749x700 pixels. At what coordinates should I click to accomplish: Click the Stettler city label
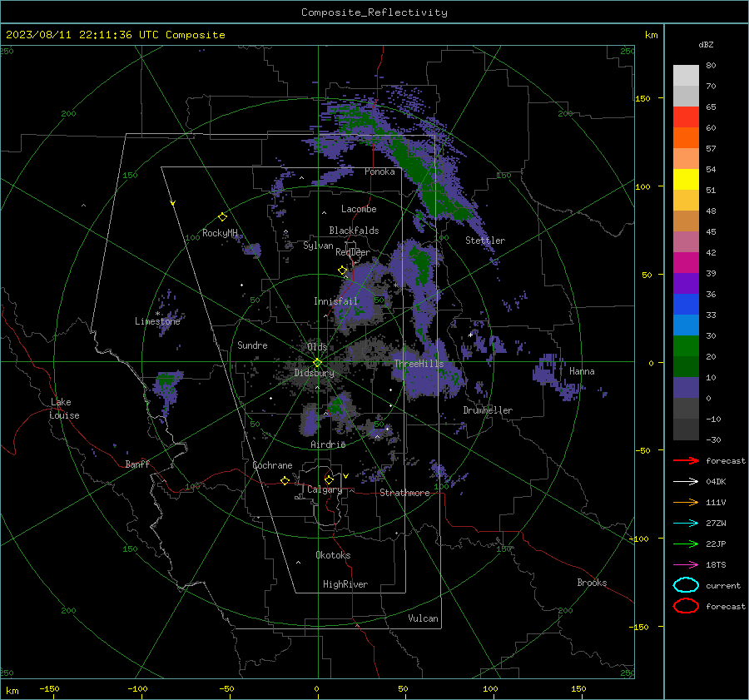click(485, 241)
